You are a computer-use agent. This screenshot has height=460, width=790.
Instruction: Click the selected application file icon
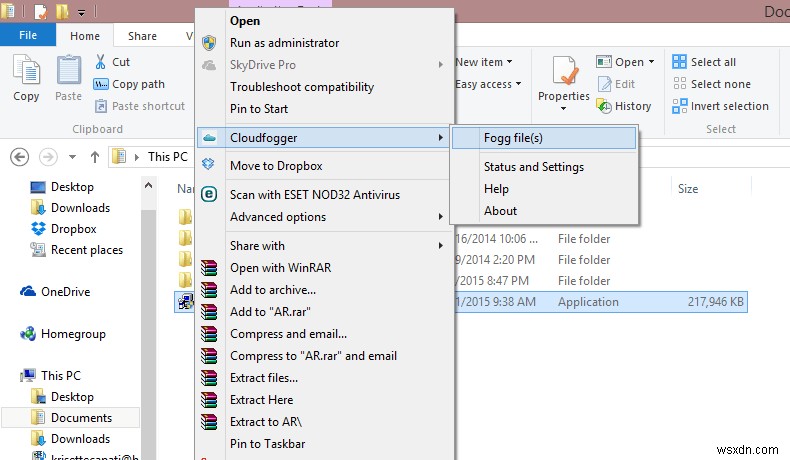185,302
